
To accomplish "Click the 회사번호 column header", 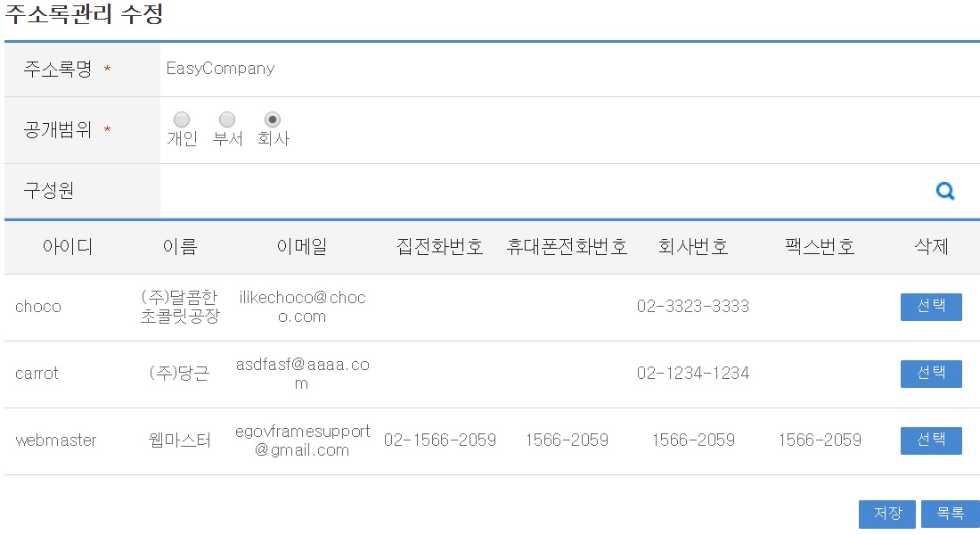I will (693, 247).
